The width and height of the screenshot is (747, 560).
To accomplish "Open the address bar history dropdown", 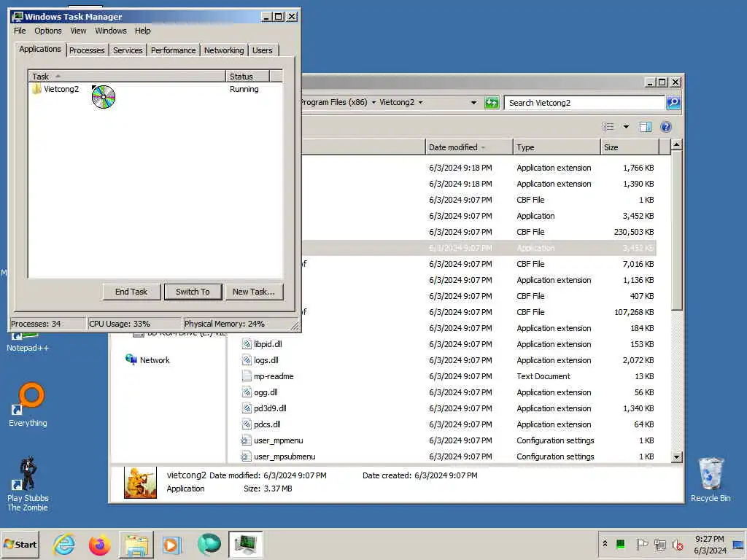I will [x=473, y=102].
